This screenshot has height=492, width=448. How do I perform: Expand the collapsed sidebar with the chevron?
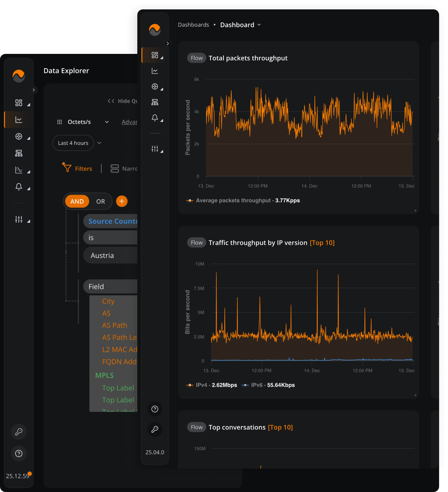click(x=34, y=90)
